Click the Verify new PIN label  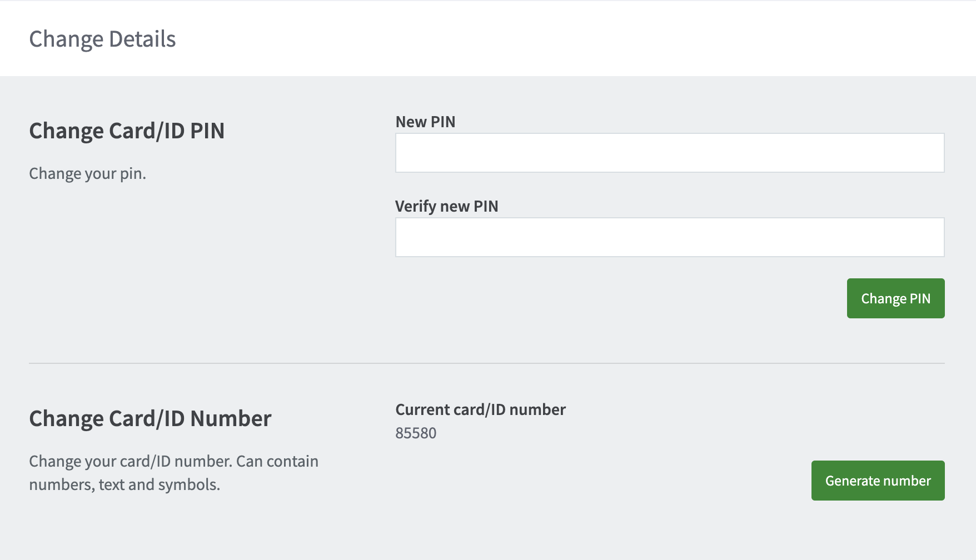coord(446,206)
